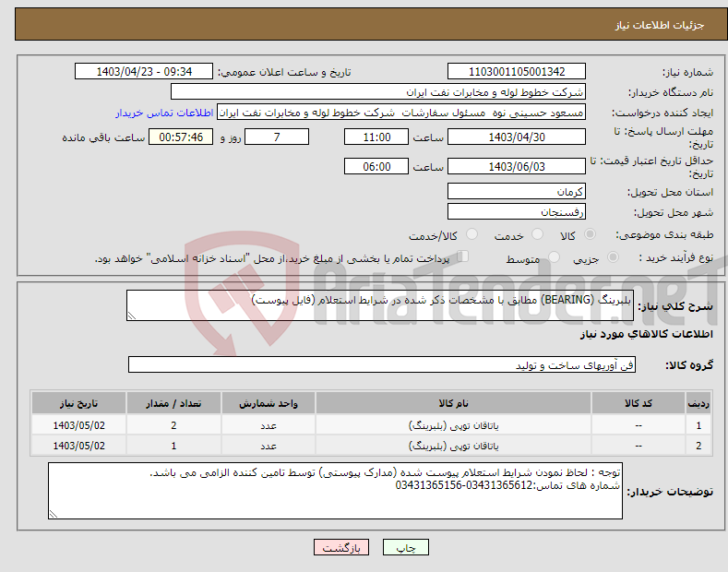Click need date in row 2

pos(79,446)
